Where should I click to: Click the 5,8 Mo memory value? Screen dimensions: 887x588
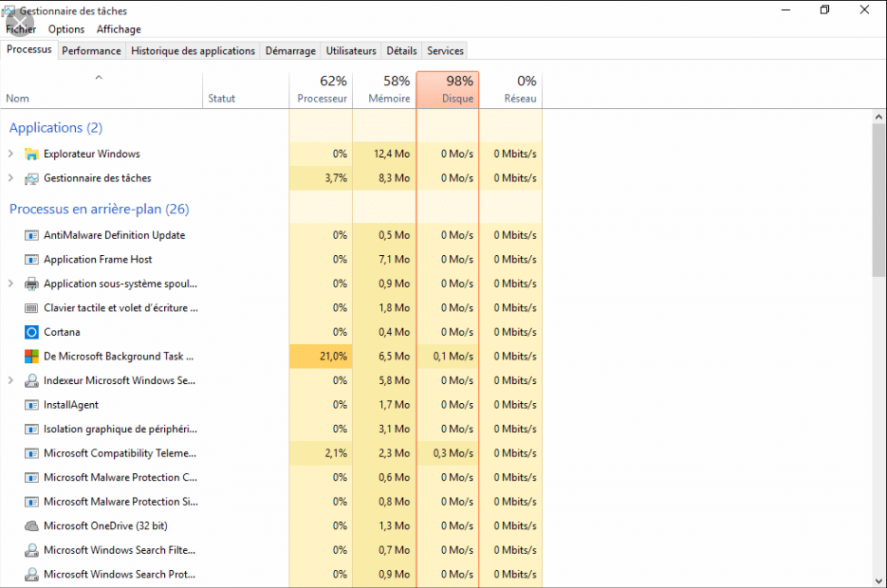(395, 380)
